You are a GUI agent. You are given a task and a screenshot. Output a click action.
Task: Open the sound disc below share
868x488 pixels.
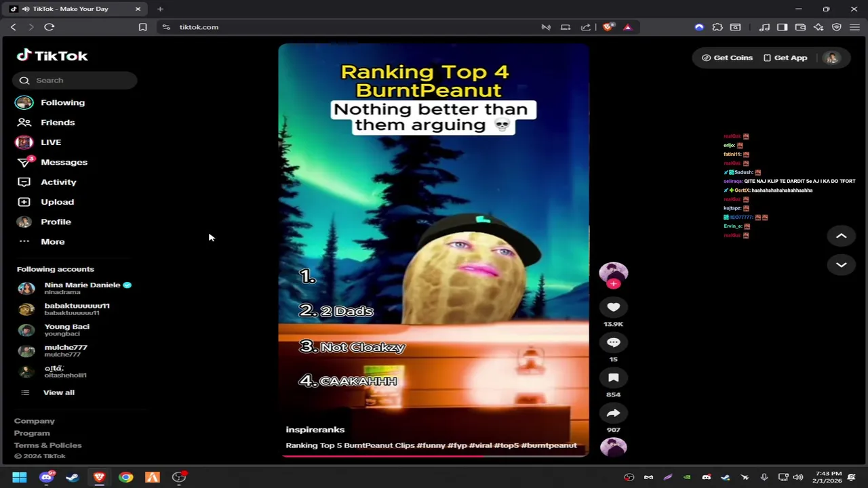point(613,447)
